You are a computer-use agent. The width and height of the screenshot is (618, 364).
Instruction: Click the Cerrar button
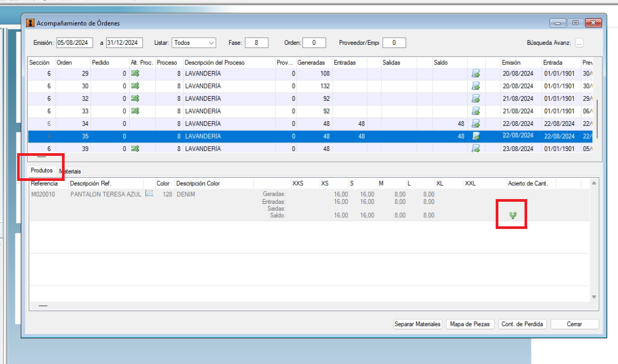(575, 324)
